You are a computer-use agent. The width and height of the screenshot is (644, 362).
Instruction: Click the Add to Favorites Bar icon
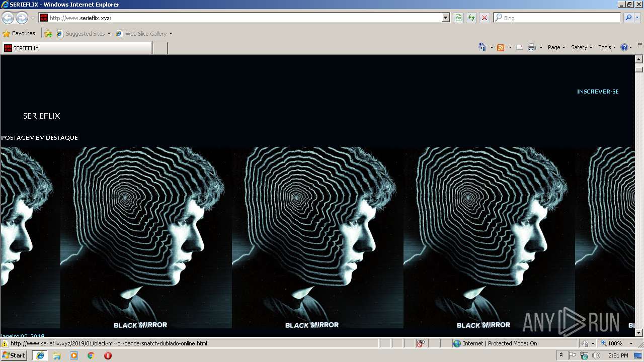[x=48, y=34]
